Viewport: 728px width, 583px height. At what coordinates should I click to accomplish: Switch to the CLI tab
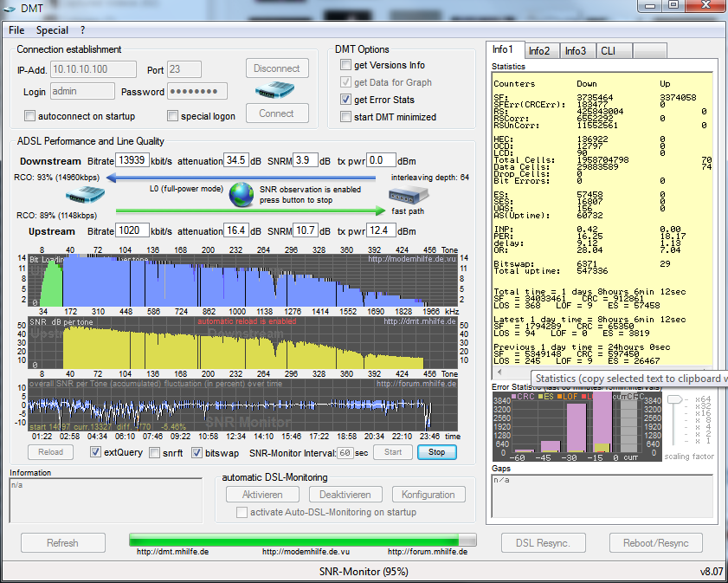pyautogui.click(x=608, y=51)
